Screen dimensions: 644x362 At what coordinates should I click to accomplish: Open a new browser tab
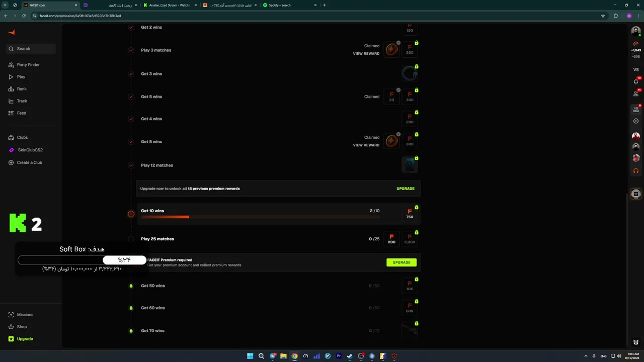pos(325,5)
